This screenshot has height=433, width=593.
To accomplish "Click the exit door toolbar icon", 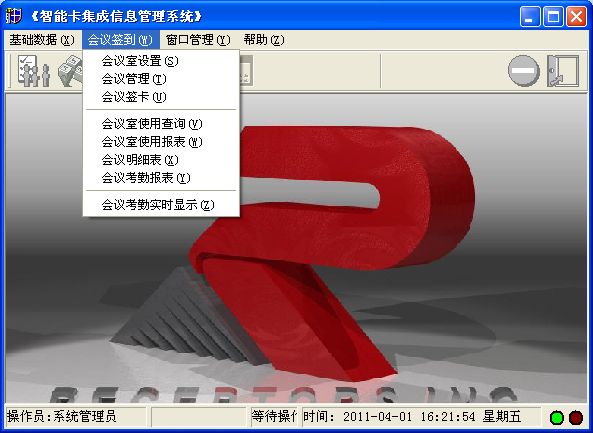I will pyautogui.click(x=563, y=71).
